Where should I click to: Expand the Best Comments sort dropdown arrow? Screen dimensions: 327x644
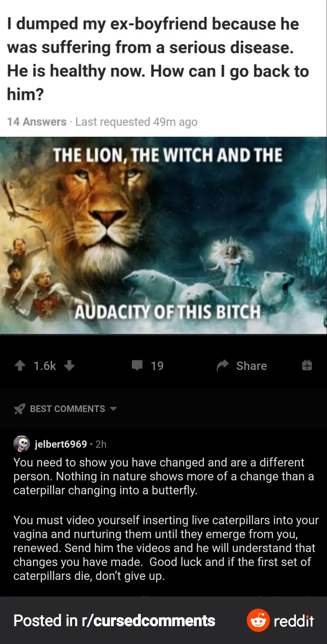pos(113,409)
